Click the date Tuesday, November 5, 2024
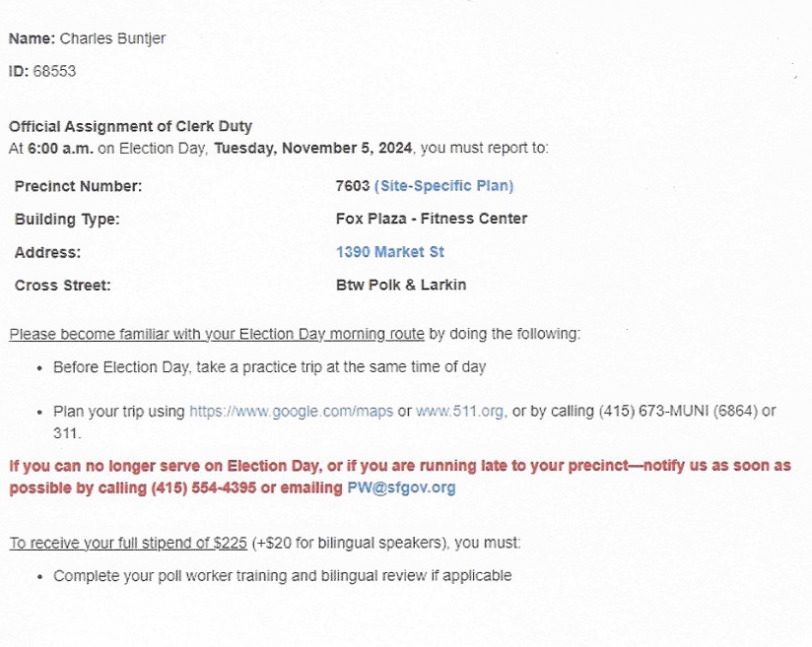This screenshot has height=647, width=812. pos(314,149)
